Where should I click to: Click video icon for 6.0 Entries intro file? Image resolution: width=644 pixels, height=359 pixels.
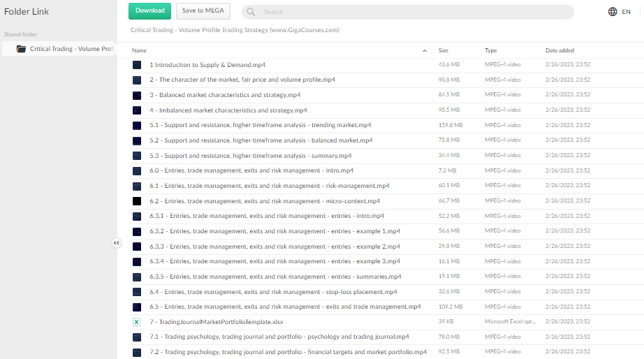pyautogui.click(x=137, y=170)
